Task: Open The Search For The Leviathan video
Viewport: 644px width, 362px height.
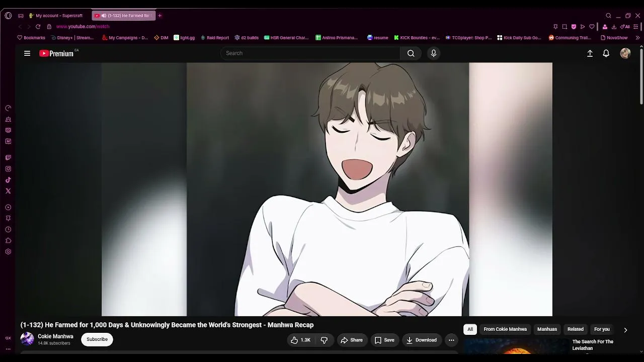Action: pos(593,345)
